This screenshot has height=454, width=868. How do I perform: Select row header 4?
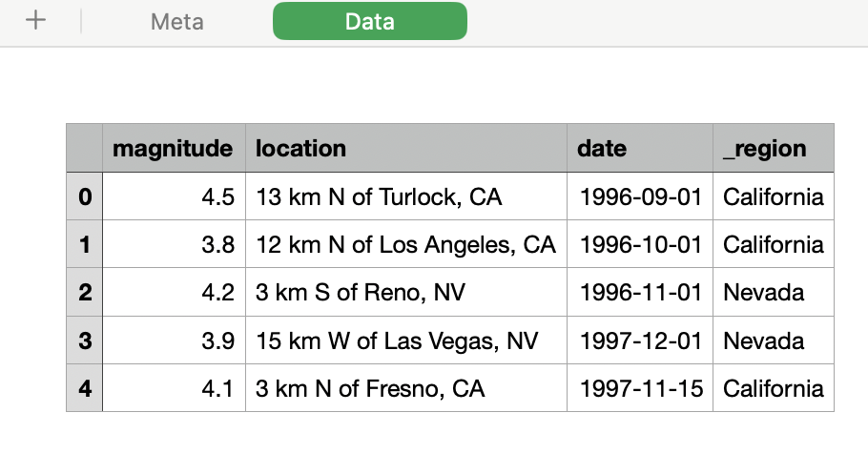pyautogui.click(x=85, y=388)
